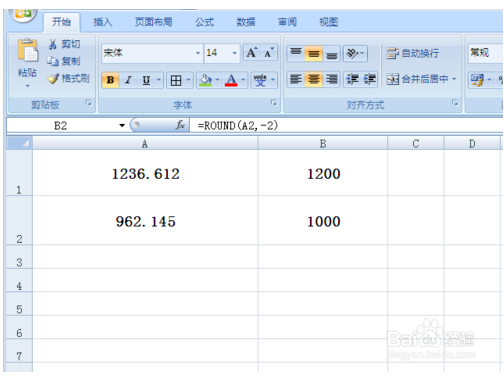Increase font size with large A

coord(251,53)
